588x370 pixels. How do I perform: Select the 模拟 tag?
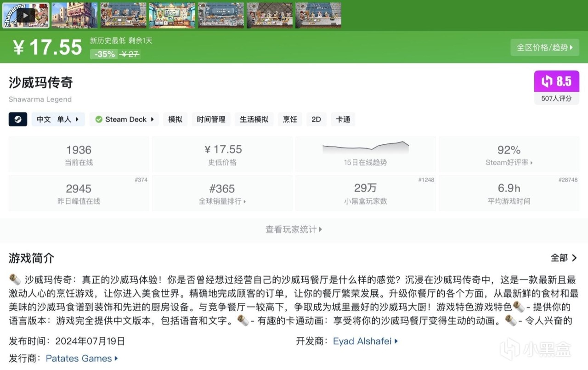175,120
